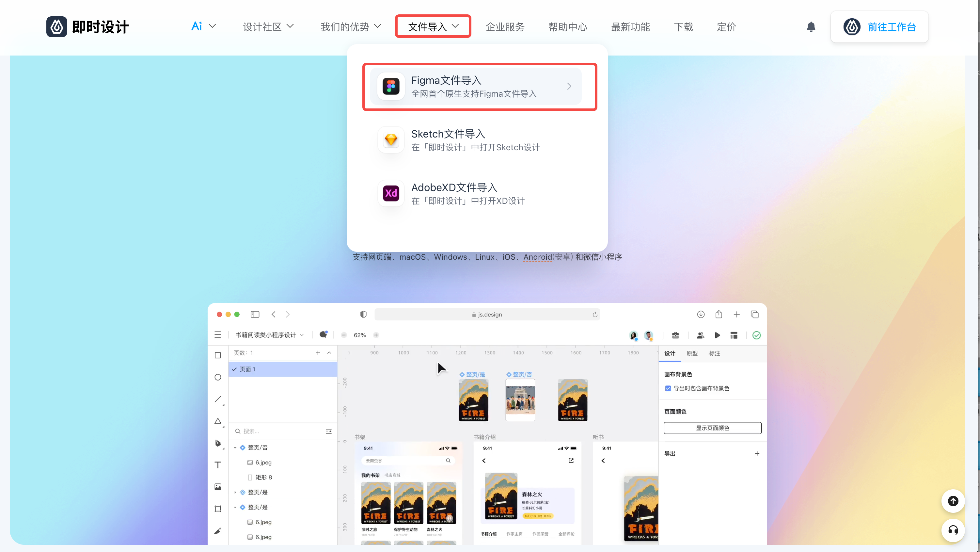Add an export setting with plus

[757, 453]
